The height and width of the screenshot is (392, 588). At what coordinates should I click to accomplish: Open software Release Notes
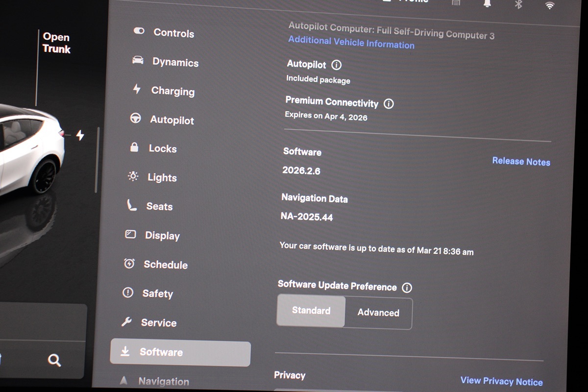521,161
